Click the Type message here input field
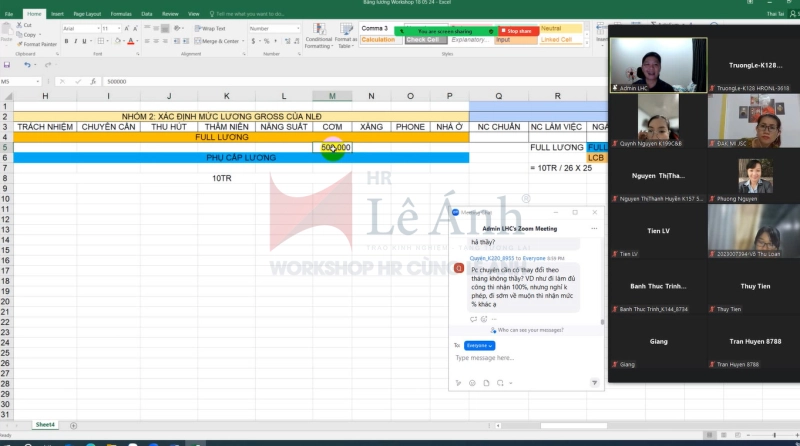This screenshot has height=446, width=800. 520,358
